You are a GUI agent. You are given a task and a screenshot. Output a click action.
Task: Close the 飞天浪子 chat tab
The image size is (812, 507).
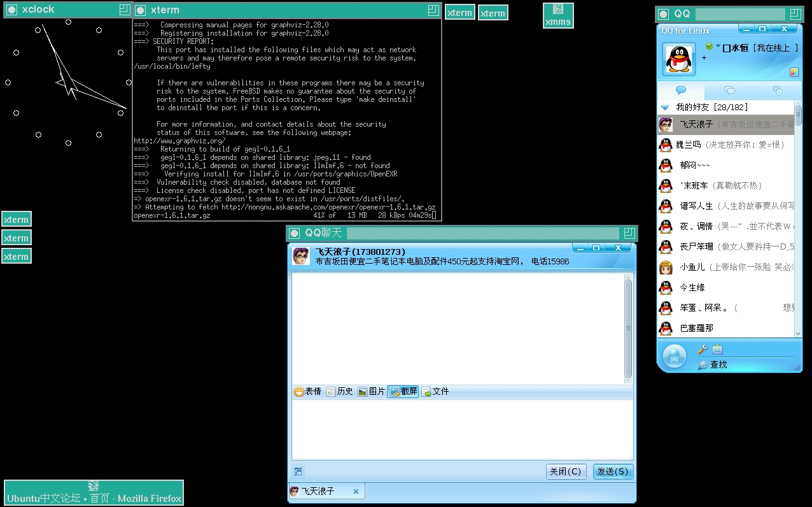(x=356, y=492)
